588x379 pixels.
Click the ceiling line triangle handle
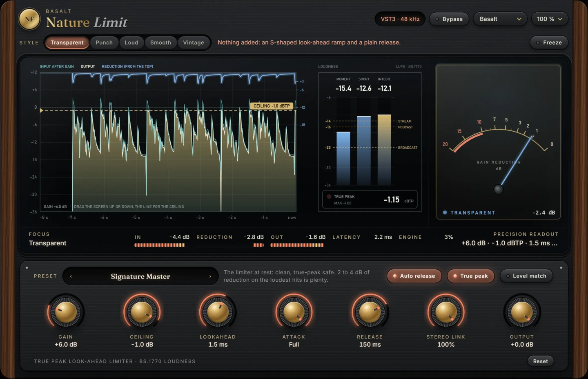41,110
